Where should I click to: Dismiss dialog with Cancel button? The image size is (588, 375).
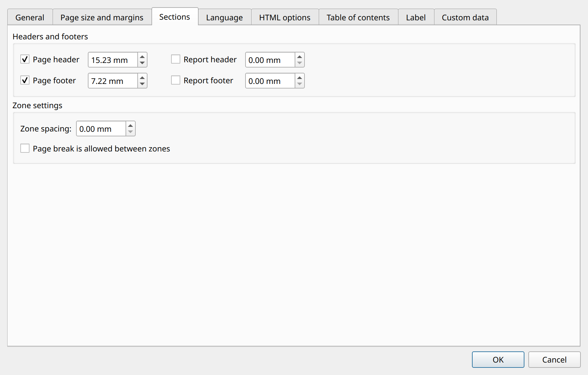[554, 360]
